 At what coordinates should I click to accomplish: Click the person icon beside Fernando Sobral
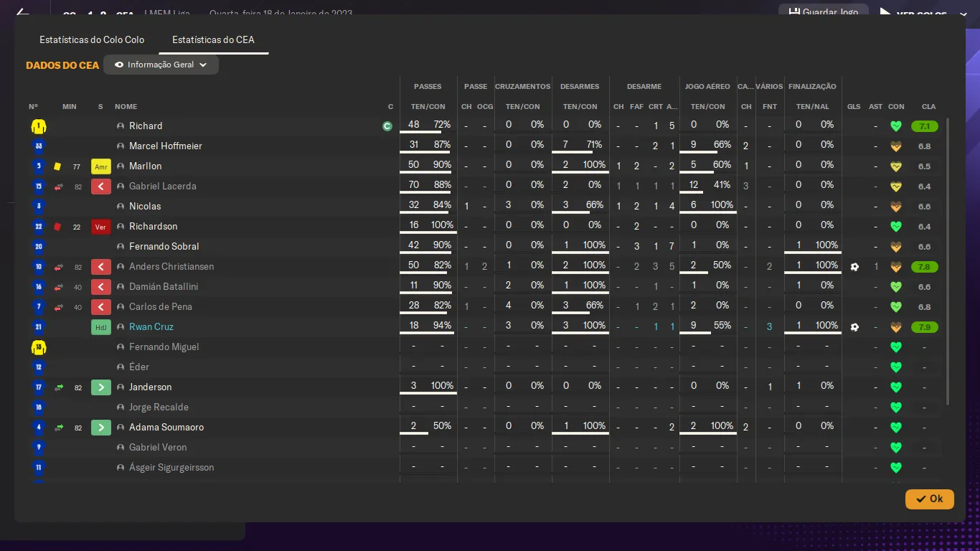pyautogui.click(x=121, y=247)
